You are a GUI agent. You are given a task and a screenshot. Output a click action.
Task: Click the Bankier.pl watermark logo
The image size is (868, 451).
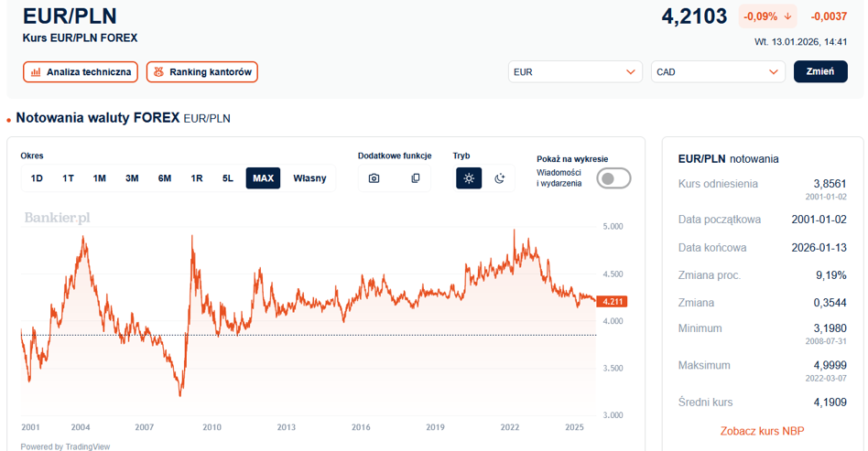(57, 218)
